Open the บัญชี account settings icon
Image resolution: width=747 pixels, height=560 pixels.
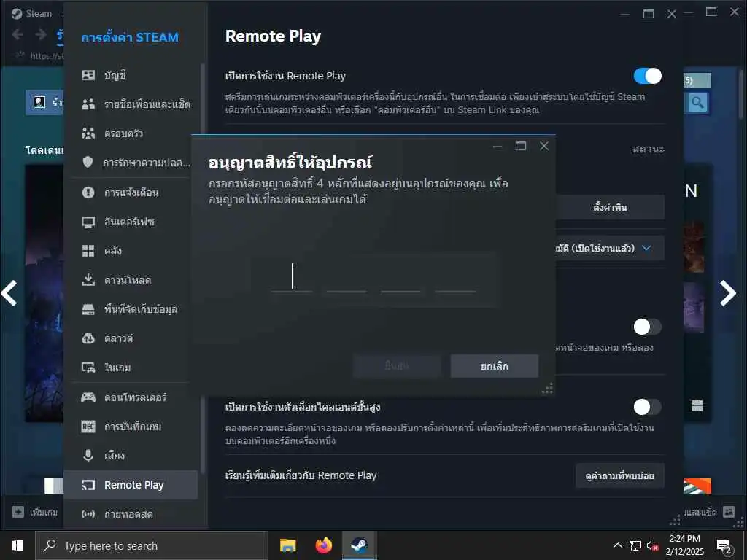click(x=88, y=75)
